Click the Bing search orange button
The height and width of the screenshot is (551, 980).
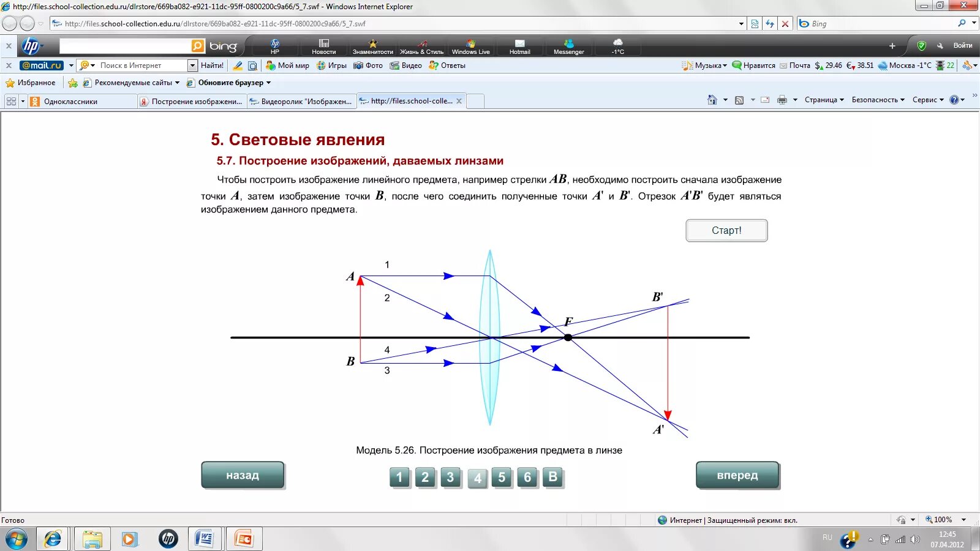point(198,46)
